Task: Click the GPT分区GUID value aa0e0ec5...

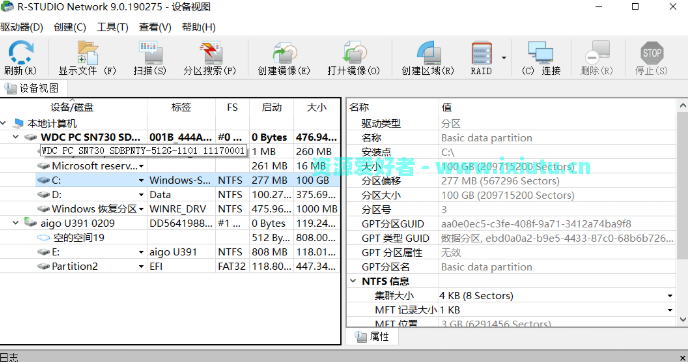Action: tap(536, 224)
